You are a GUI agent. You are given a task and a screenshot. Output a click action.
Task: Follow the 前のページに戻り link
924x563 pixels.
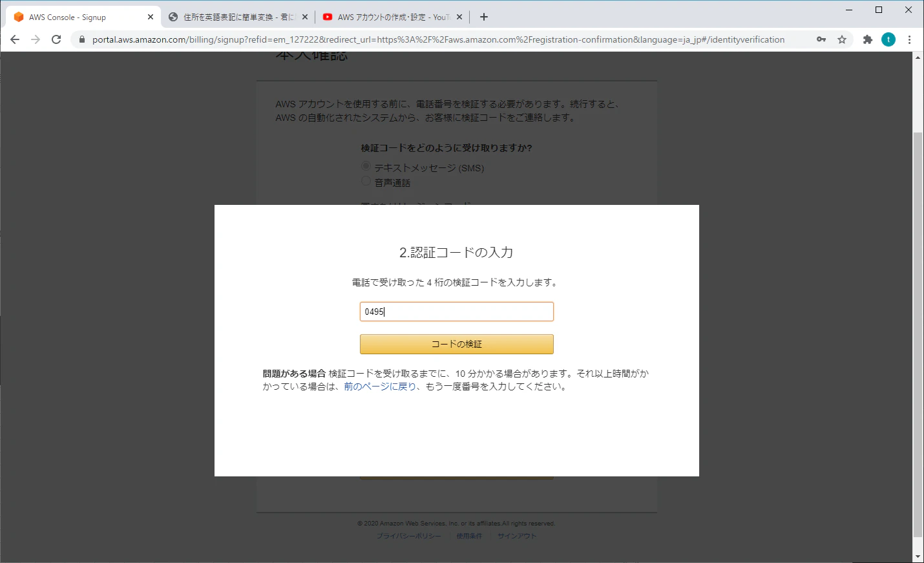[380, 387]
